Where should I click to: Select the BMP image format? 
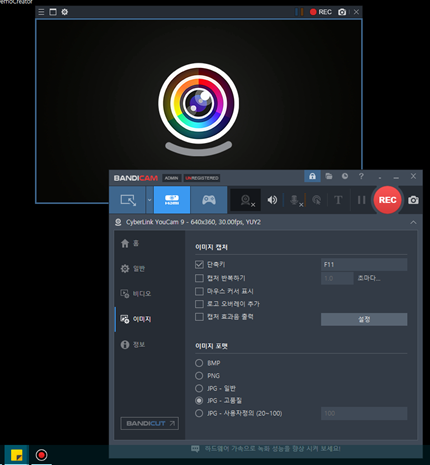click(199, 363)
